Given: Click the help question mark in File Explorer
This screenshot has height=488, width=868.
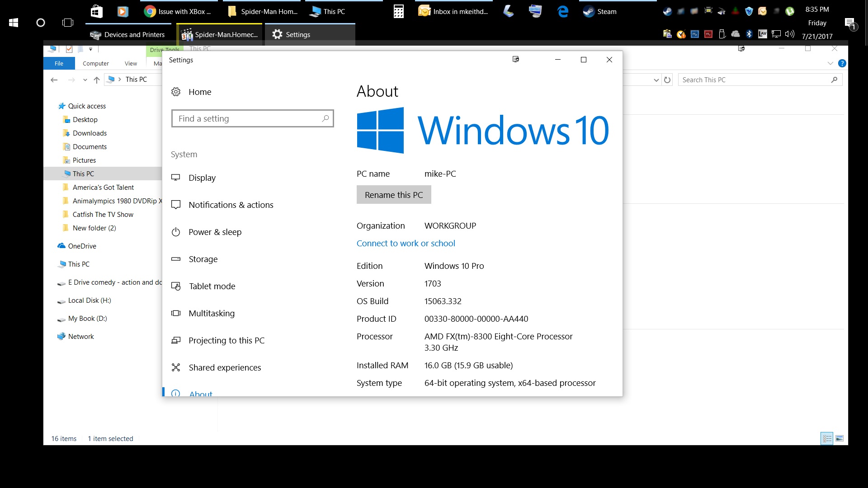Looking at the screenshot, I should tap(842, 63).
